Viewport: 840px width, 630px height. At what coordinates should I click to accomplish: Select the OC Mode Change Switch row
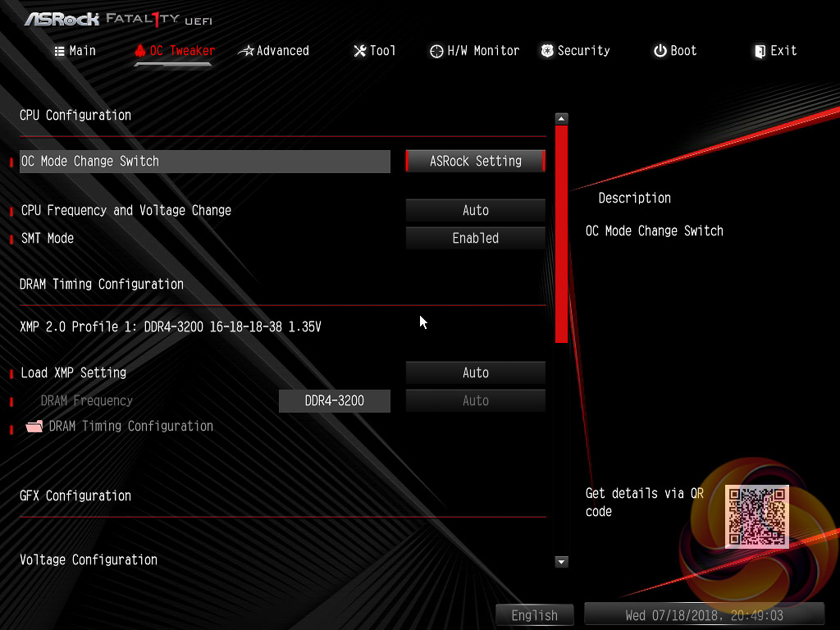(204, 162)
